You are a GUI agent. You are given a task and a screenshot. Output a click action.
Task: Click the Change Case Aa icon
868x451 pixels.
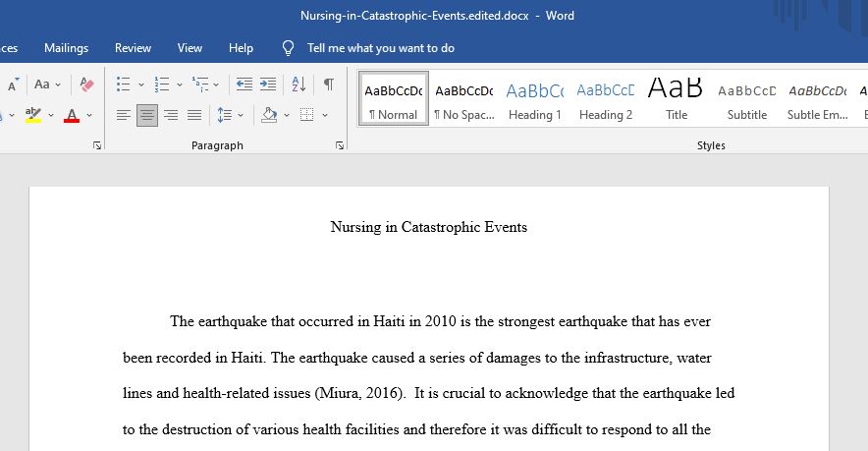(x=42, y=85)
